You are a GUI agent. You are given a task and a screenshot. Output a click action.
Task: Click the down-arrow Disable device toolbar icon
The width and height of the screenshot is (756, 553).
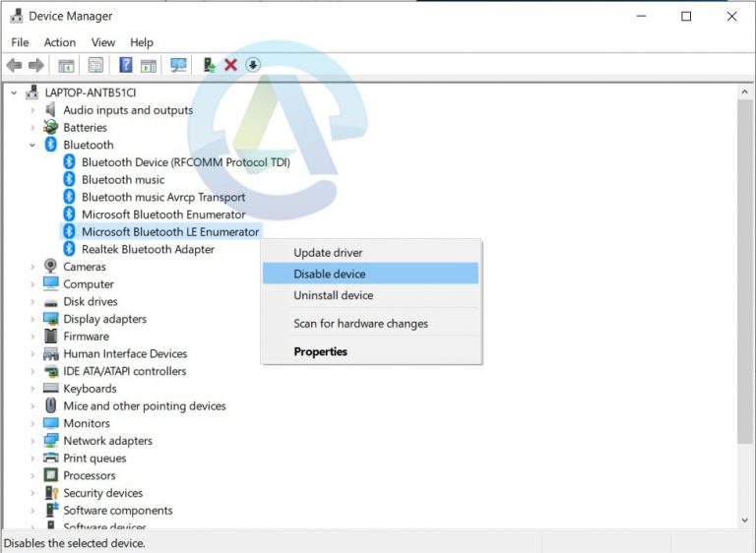pos(253,65)
